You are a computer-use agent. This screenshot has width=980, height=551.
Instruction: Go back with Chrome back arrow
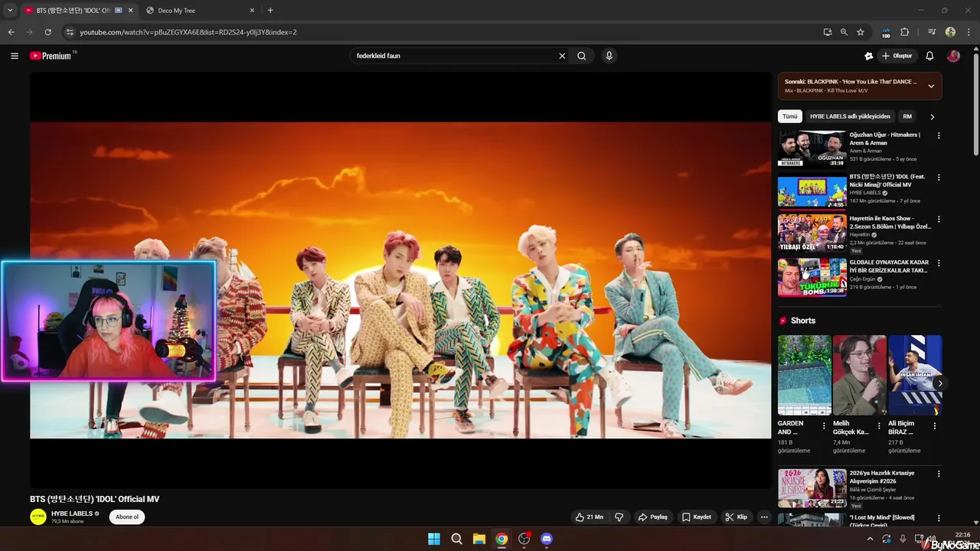11,32
